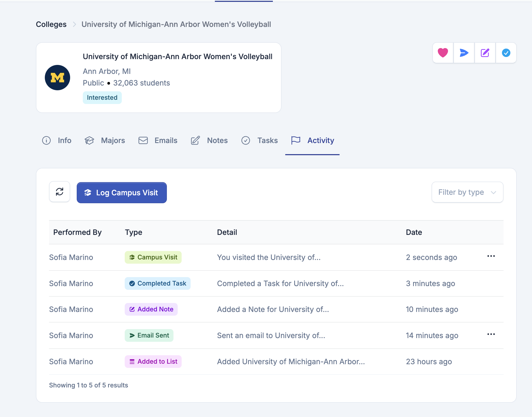This screenshot has height=417, width=532.
Task: Click the '2 seconds ago' date cell
Action: 432,257
